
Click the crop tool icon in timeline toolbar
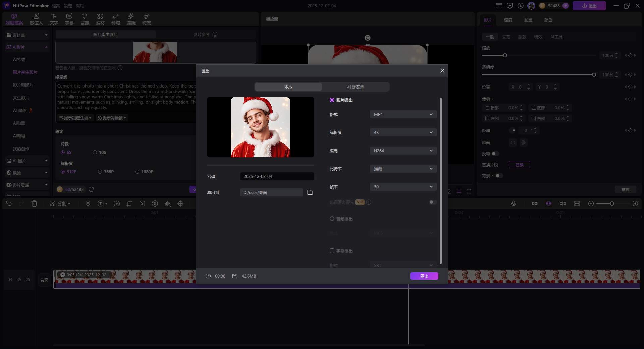point(129,203)
